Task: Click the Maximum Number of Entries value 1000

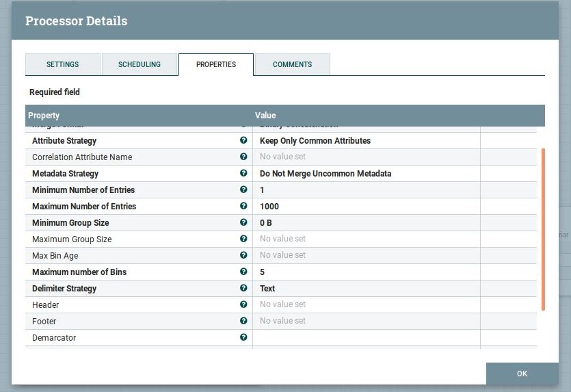Action: (269, 207)
